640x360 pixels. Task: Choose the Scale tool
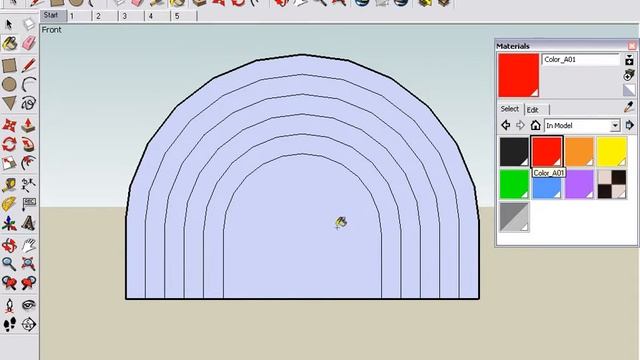(x=9, y=163)
